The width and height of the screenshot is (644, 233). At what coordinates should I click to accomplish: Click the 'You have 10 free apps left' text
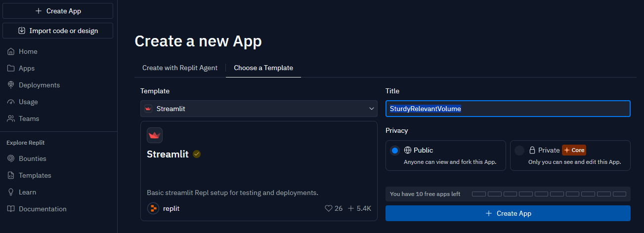(425, 194)
